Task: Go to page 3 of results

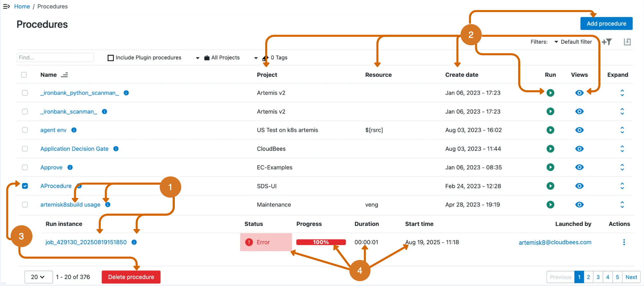Action: coord(598,277)
